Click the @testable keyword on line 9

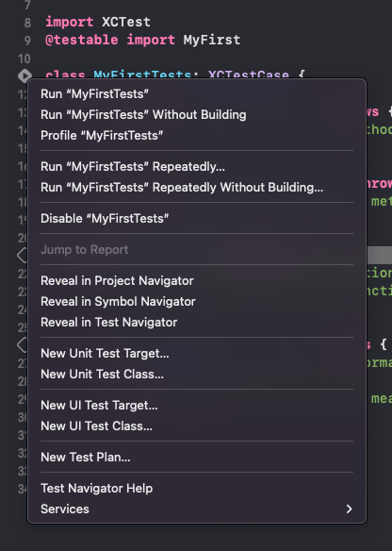[x=82, y=40]
